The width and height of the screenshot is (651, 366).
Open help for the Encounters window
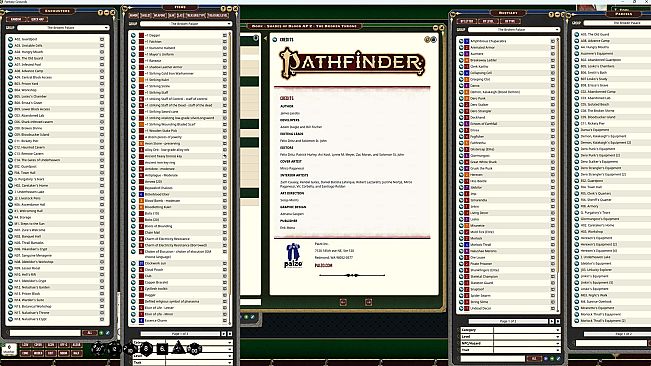(100, 12)
